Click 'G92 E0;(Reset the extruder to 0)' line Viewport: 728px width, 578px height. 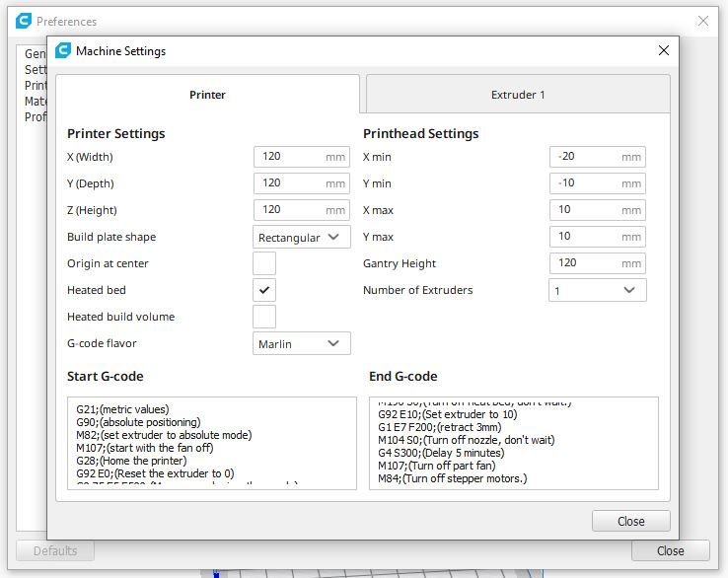155,473
